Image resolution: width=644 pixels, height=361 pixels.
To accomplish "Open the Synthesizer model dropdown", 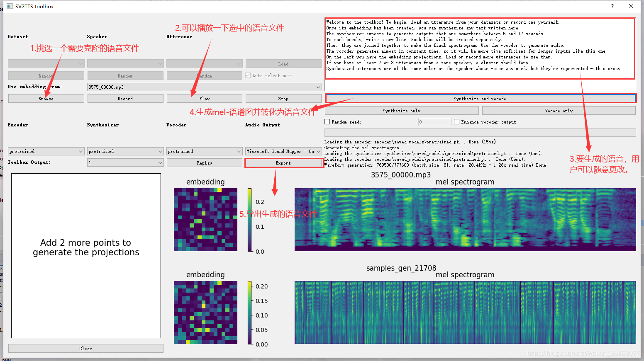I will pyautogui.click(x=125, y=151).
